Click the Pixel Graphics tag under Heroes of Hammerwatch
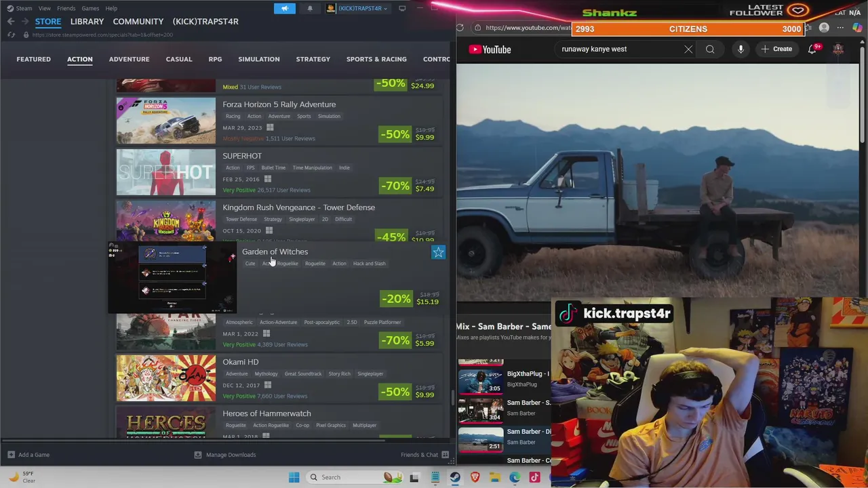The width and height of the screenshot is (868, 488). (331, 425)
